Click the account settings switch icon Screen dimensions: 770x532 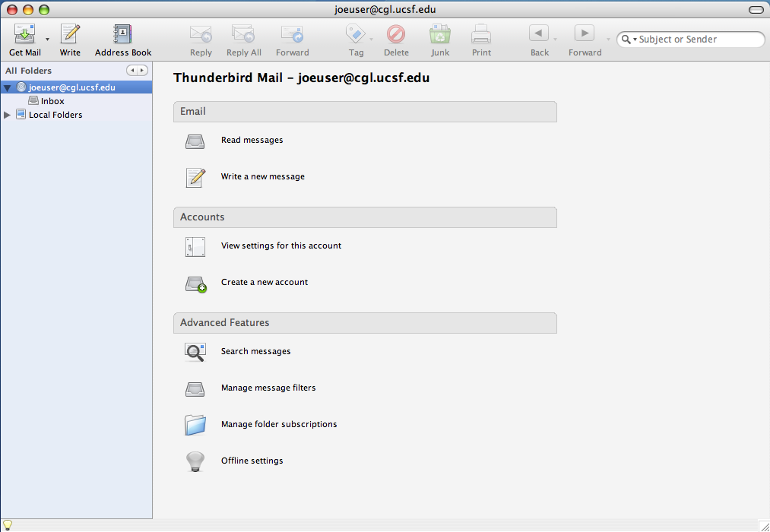195,247
